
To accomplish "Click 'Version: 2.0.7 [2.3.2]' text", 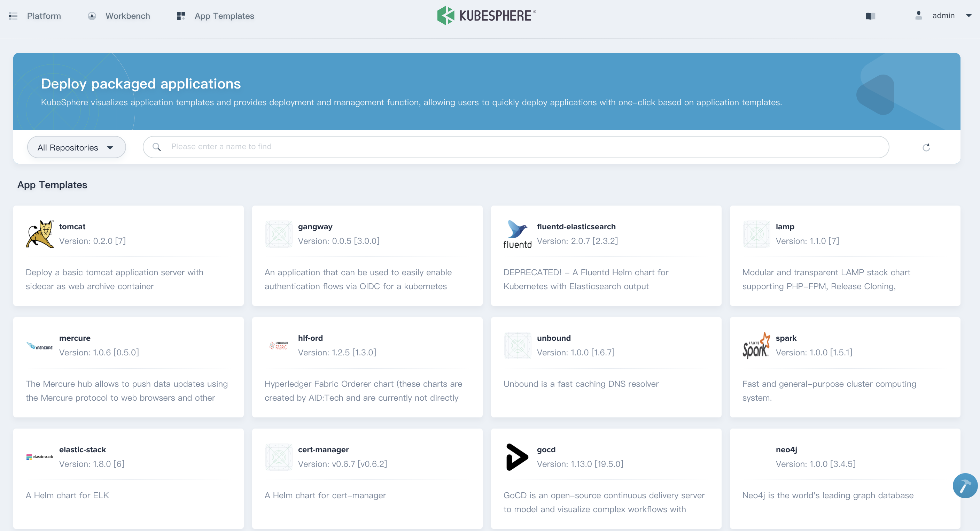I will [x=577, y=241].
